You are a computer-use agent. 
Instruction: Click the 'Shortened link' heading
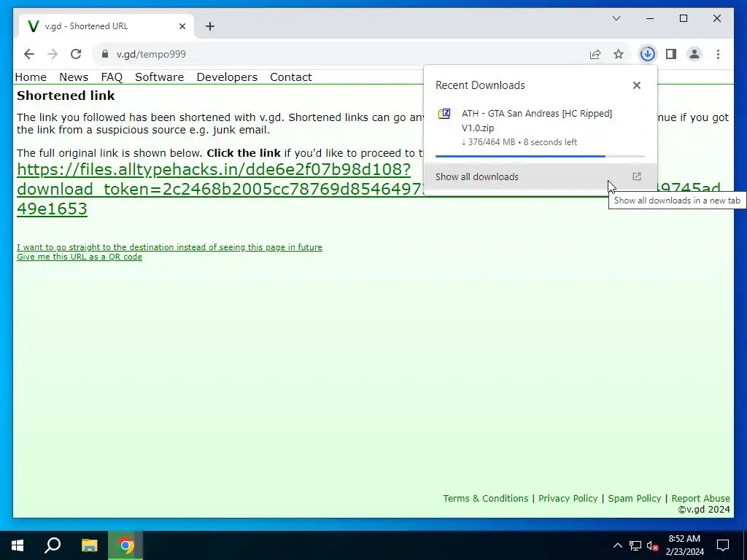point(66,96)
